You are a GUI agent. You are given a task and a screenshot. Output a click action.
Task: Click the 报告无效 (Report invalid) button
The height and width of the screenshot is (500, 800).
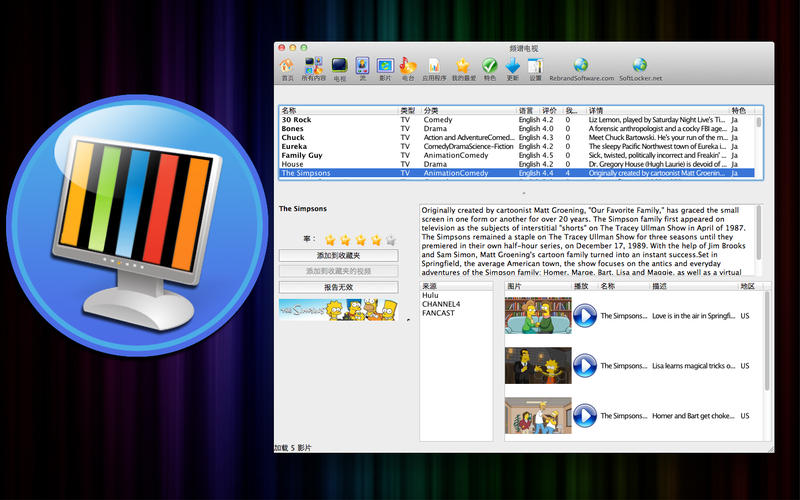(338, 287)
